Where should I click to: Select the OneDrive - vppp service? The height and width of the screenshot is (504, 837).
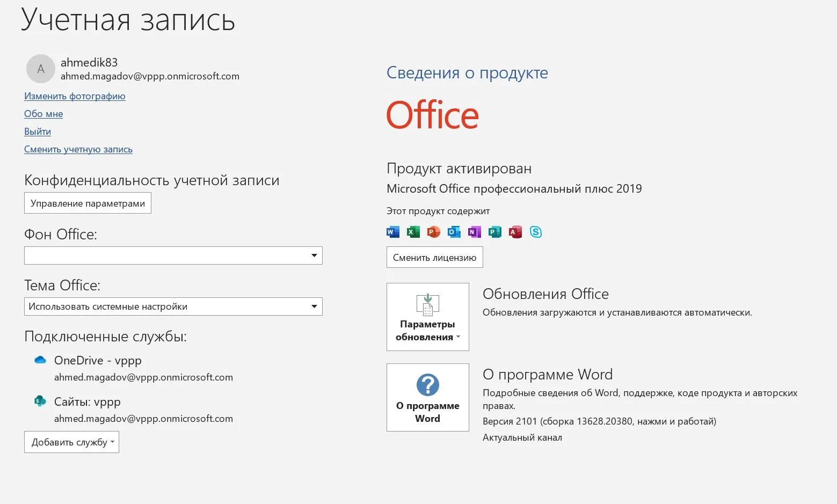(98, 361)
